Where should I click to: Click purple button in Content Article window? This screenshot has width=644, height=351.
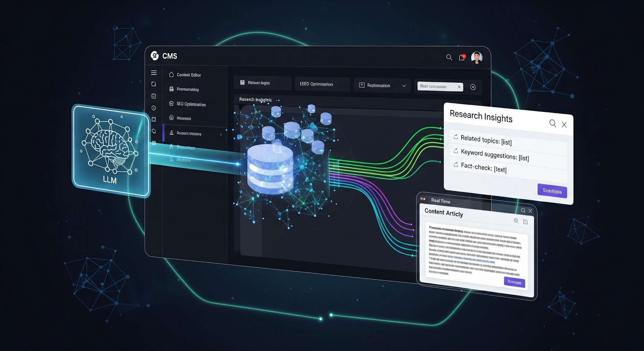tap(514, 282)
